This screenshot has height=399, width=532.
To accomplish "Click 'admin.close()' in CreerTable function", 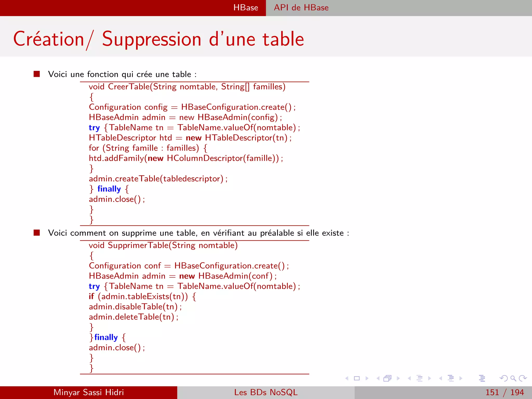I will tap(117, 199).
